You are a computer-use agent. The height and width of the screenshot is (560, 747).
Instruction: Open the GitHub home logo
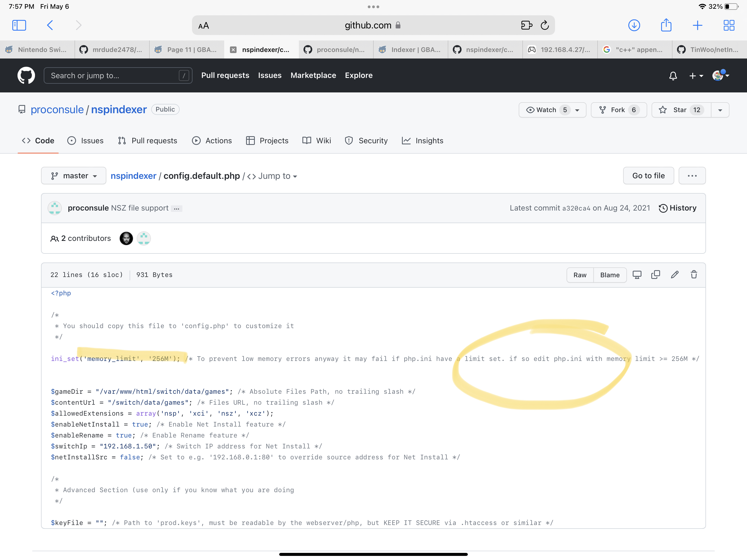(26, 75)
